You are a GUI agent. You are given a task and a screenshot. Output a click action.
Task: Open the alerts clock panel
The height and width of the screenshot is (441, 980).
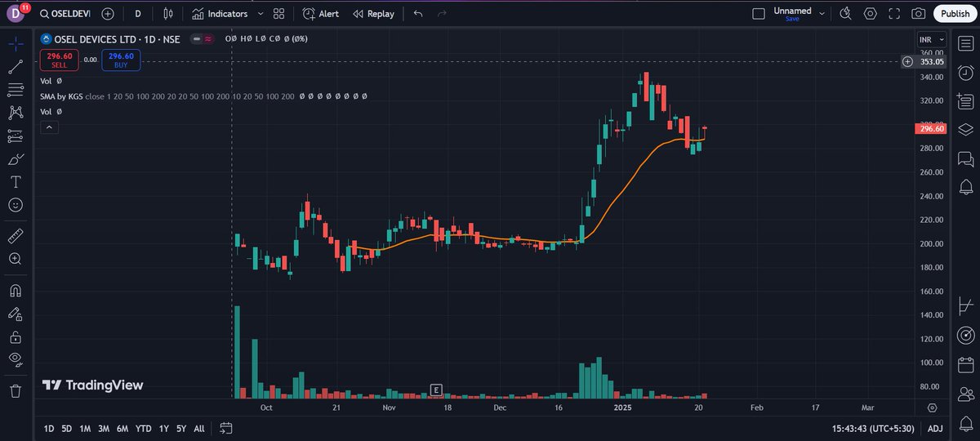(965, 71)
